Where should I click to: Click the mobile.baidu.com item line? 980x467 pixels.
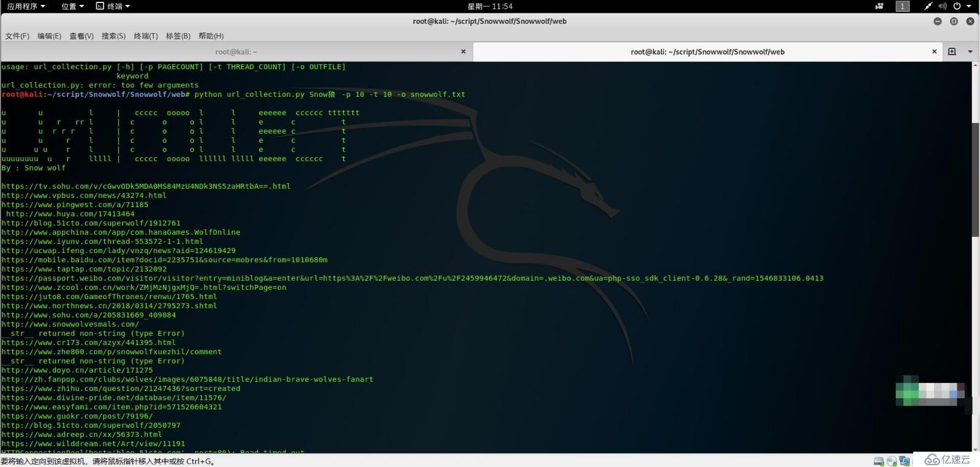[164, 260]
